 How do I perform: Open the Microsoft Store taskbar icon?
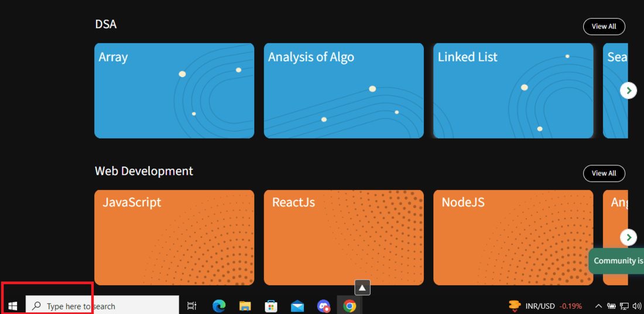tap(271, 306)
